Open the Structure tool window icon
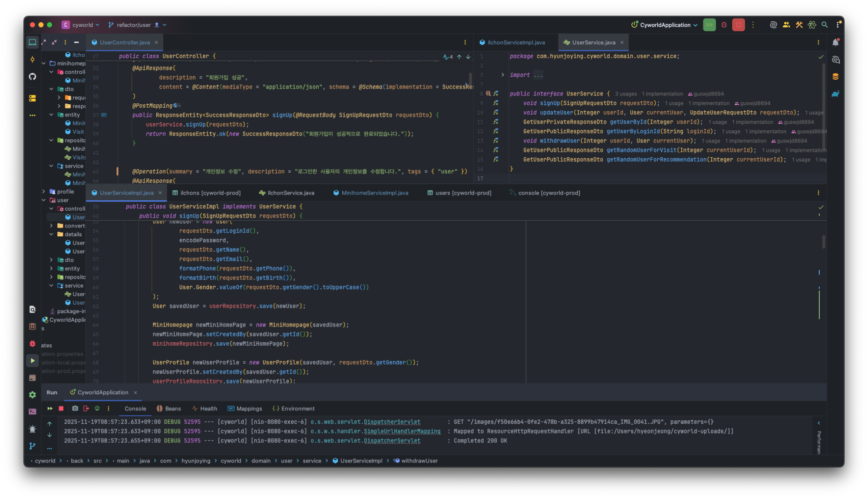The image size is (868, 499). [32, 98]
